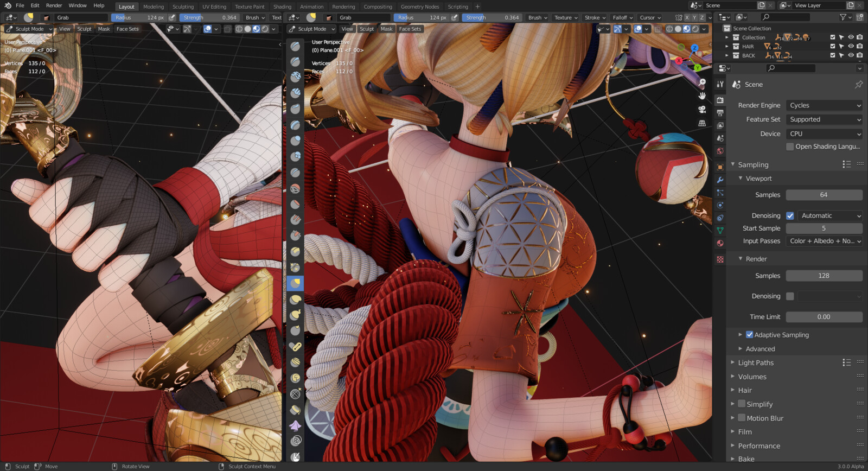Click the Advanced subpanel header
Image resolution: width=868 pixels, height=471 pixels.
click(x=760, y=349)
